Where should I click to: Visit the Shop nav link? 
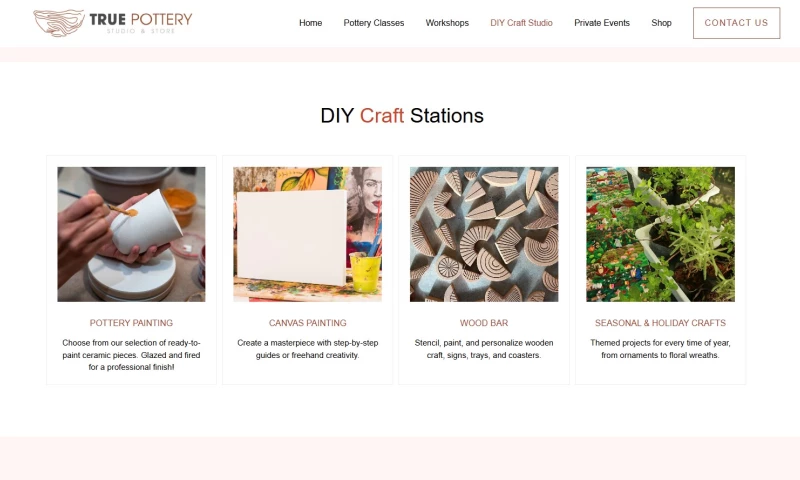(x=661, y=23)
